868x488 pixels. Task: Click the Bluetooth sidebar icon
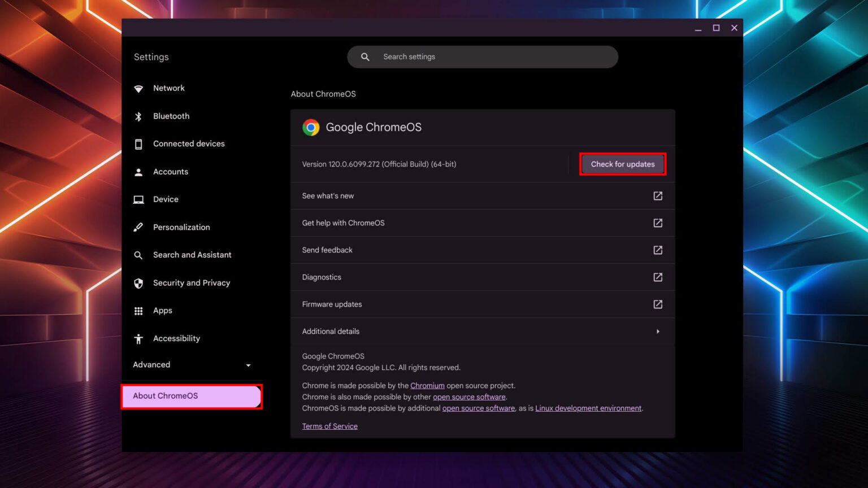point(138,116)
